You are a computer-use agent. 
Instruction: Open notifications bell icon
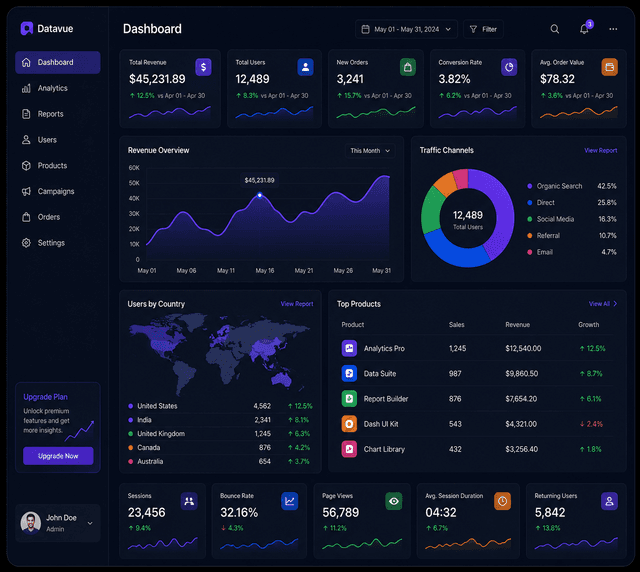(x=584, y=29)
